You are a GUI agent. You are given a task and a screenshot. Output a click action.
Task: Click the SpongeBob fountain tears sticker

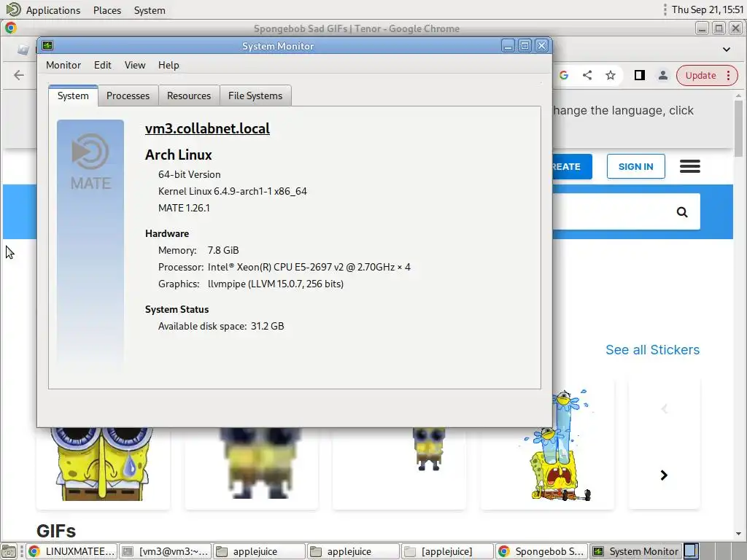click(546, 446)
